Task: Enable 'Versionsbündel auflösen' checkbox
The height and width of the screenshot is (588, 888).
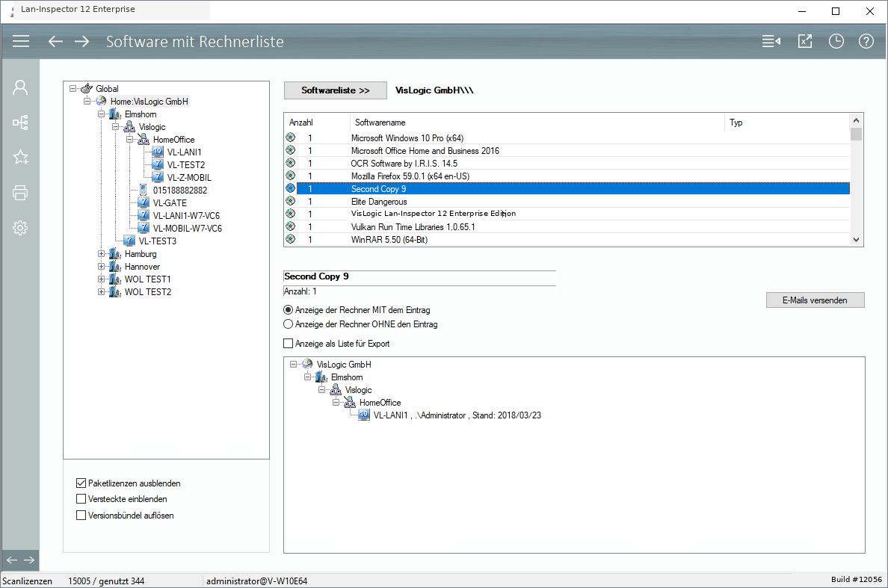Action: pos(81,515)
